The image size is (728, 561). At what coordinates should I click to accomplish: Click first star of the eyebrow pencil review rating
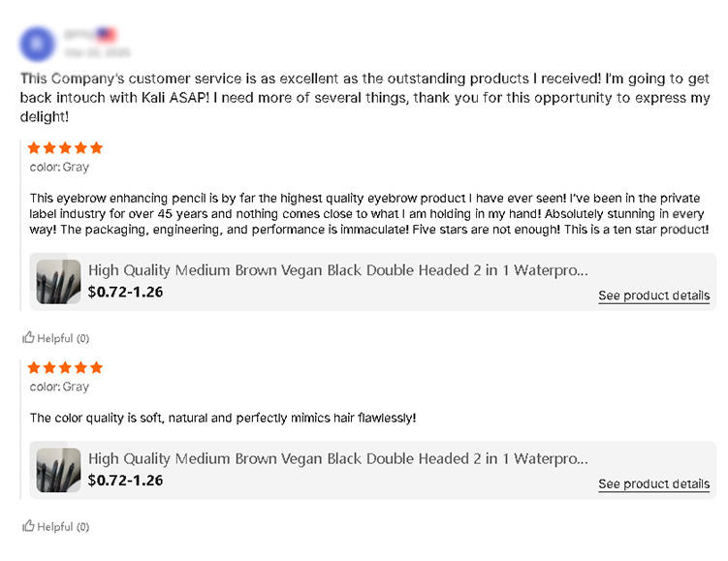coord(35,148)
